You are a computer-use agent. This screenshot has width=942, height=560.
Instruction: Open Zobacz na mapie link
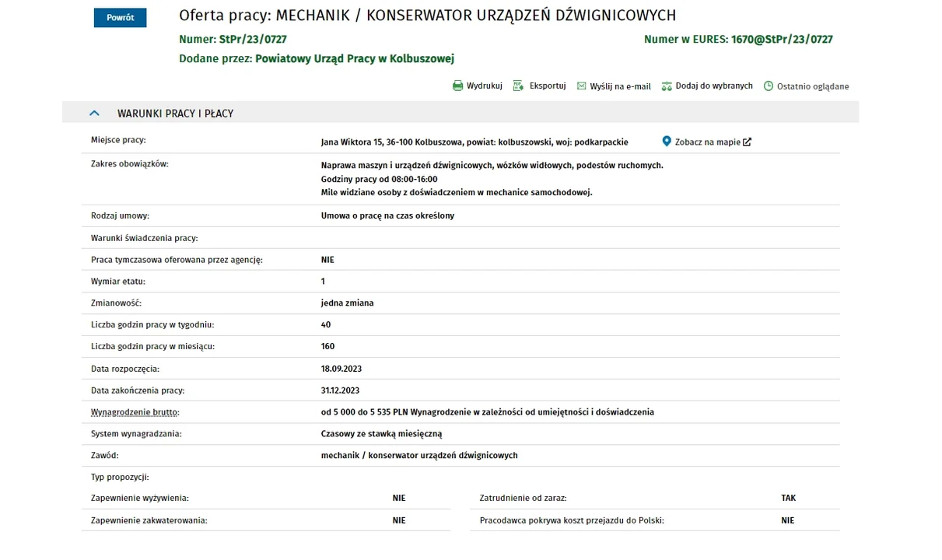[x=707, y=142]
